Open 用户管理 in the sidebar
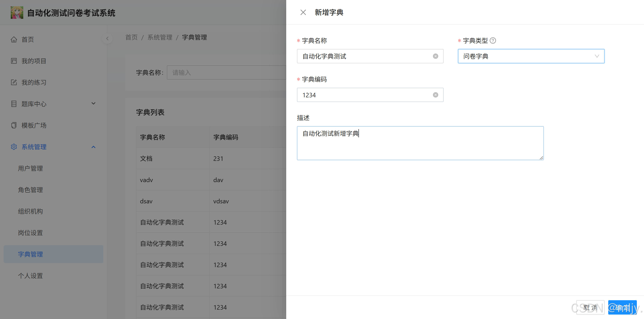 30,168
